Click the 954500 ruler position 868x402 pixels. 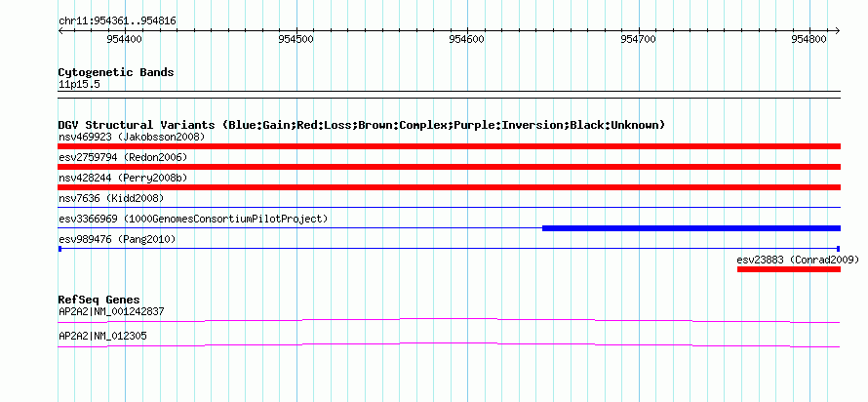(296, 39)
